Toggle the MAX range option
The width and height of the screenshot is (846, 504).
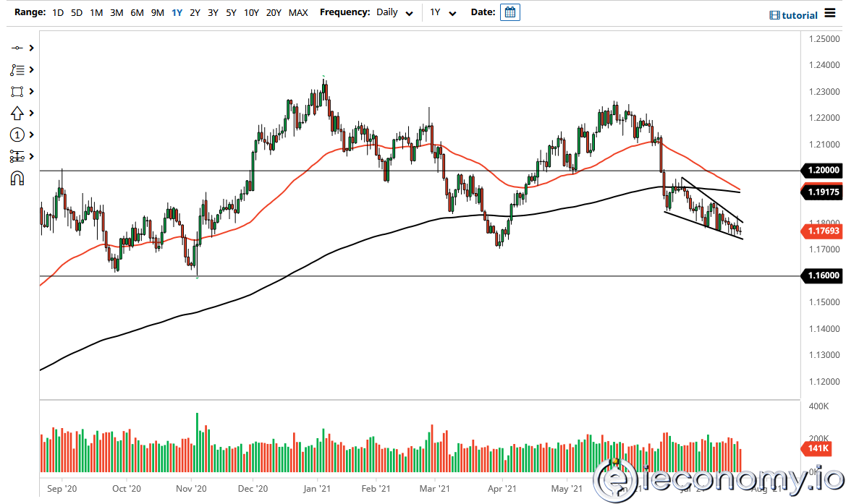298,12
